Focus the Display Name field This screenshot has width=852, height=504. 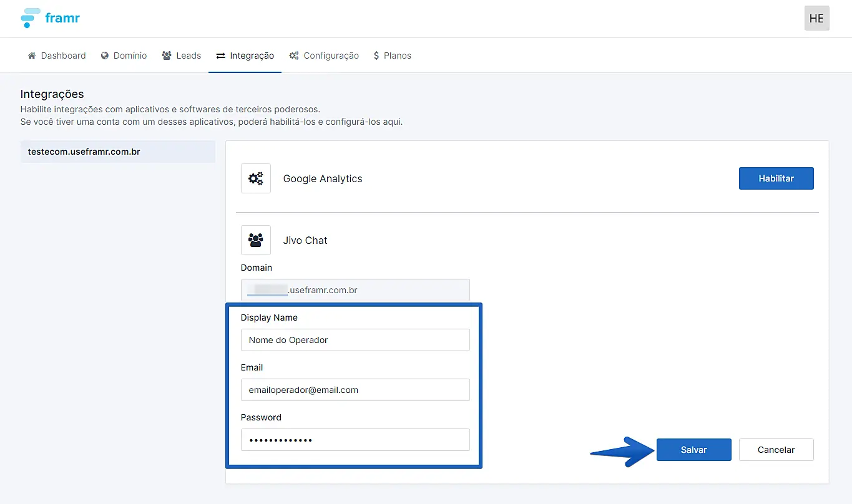pos(355,340)
